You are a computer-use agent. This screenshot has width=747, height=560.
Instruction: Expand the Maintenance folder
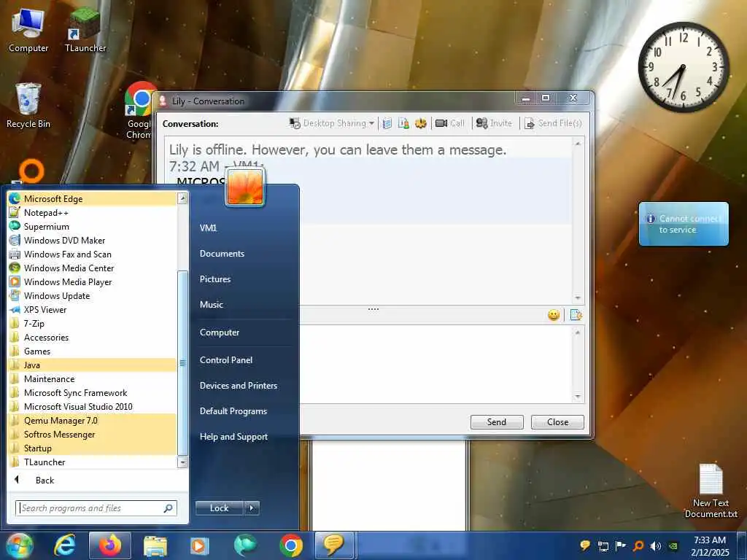[93, 378]
